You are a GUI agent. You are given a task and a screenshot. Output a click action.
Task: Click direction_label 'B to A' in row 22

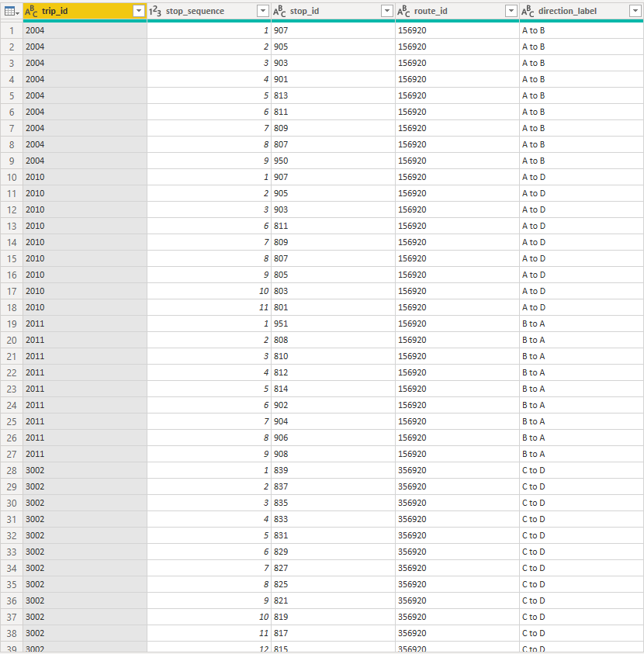pos(581,372)
